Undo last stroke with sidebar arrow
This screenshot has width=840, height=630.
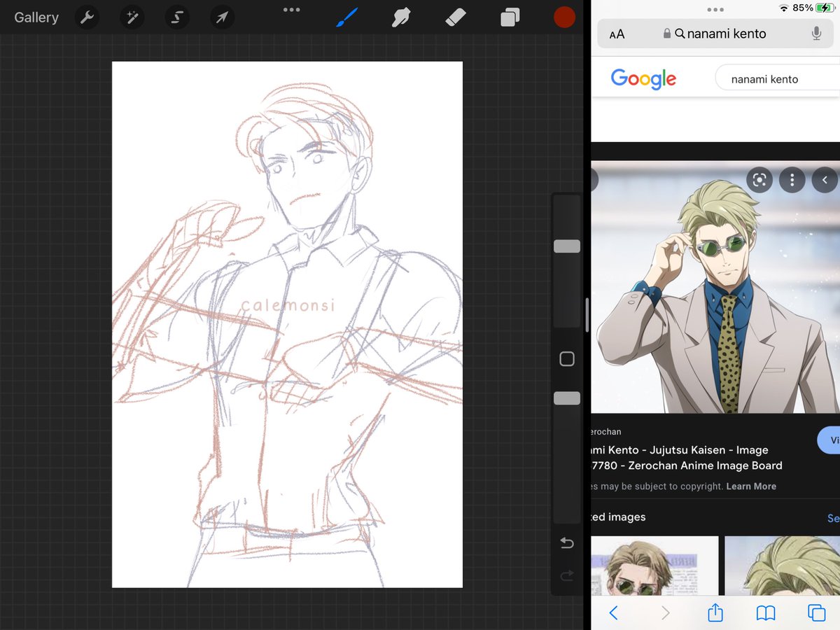coord(567,543)
